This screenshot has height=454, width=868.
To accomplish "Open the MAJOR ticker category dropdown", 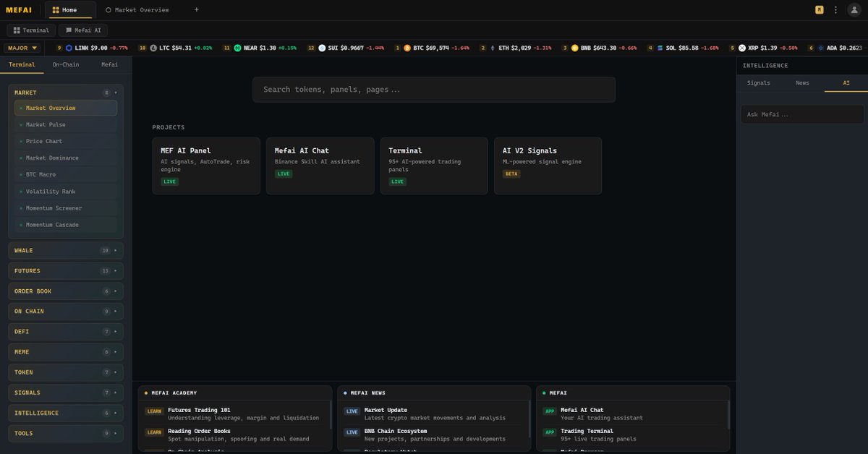I will [x=22, y=48].
